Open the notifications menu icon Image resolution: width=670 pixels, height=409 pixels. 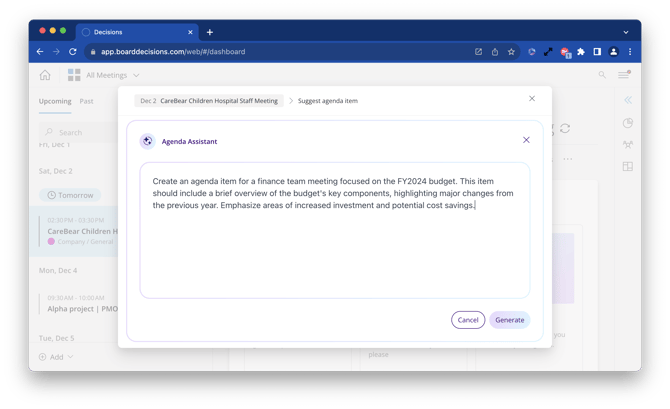(624, 75)
